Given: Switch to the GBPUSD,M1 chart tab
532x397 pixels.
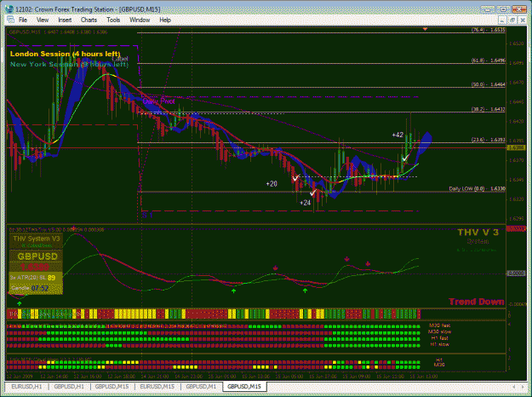Looking at the screenshot, I should [201, 387].
